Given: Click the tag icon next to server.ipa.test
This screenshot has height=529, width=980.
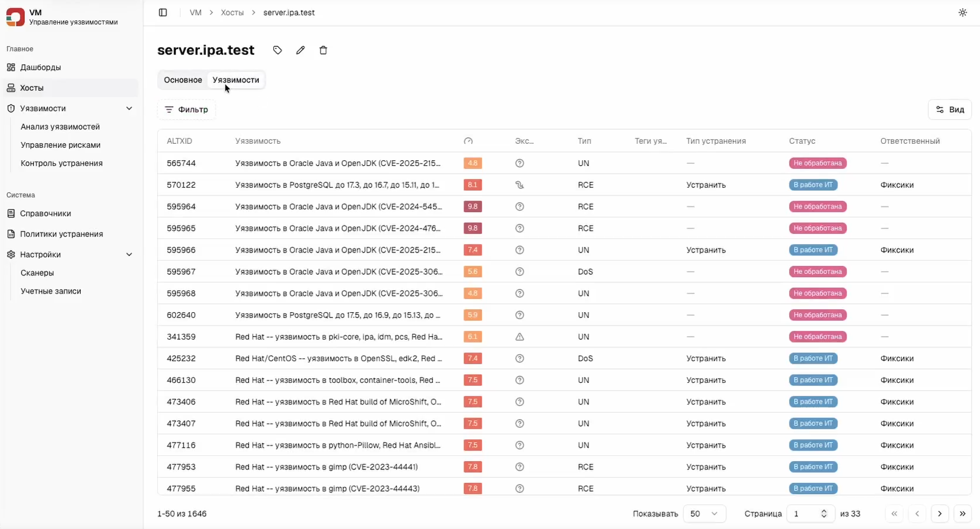Looking at the screenshot, I should click(x=278, y=50).
